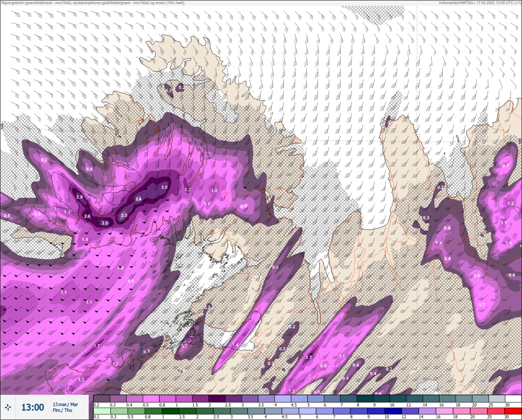Viewport: 522px width, 420px height.
Task: Click the 'Fim./ Thu' weekday label
Action: [x=62, y=411]
